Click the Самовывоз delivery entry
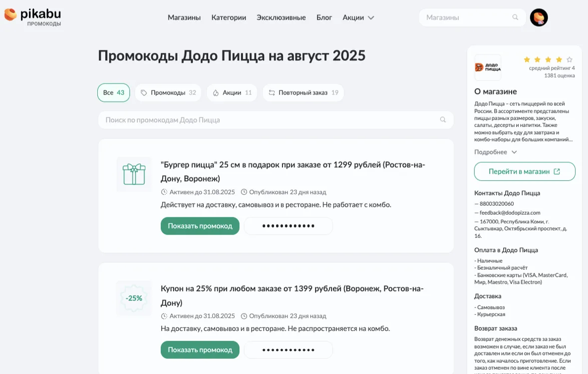 click(489, 307)
